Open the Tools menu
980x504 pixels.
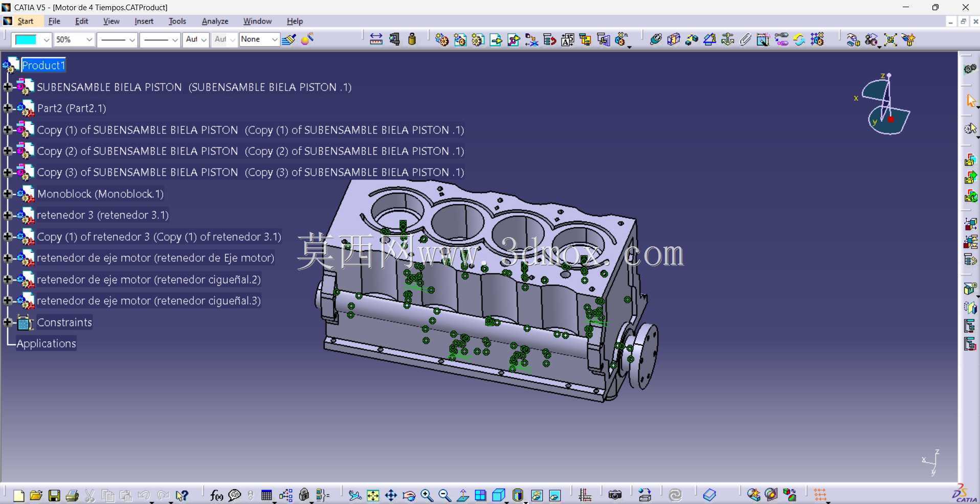[177, 21]
